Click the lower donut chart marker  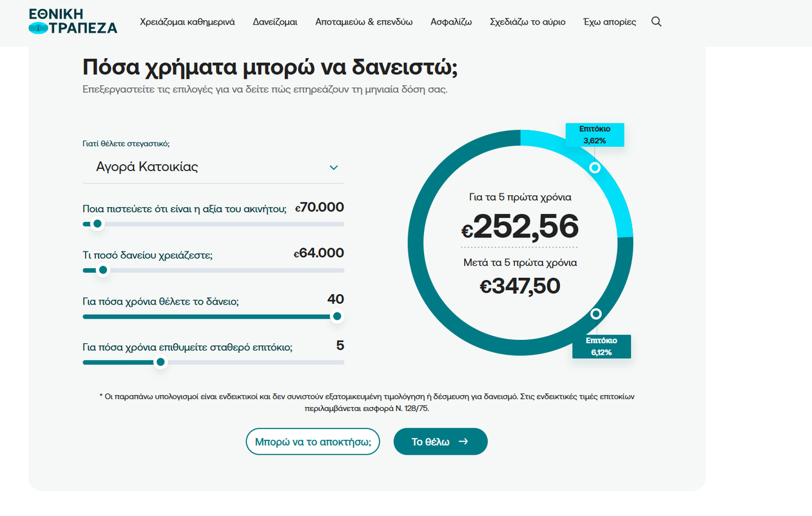point(596,314)
